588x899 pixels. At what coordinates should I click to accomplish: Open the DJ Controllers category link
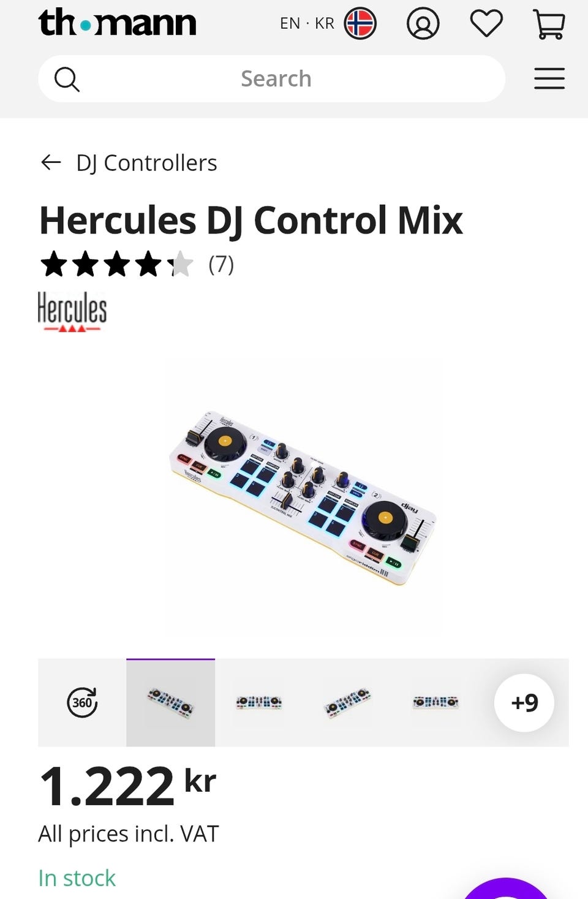pyautogui.click(x=146, y=163)
